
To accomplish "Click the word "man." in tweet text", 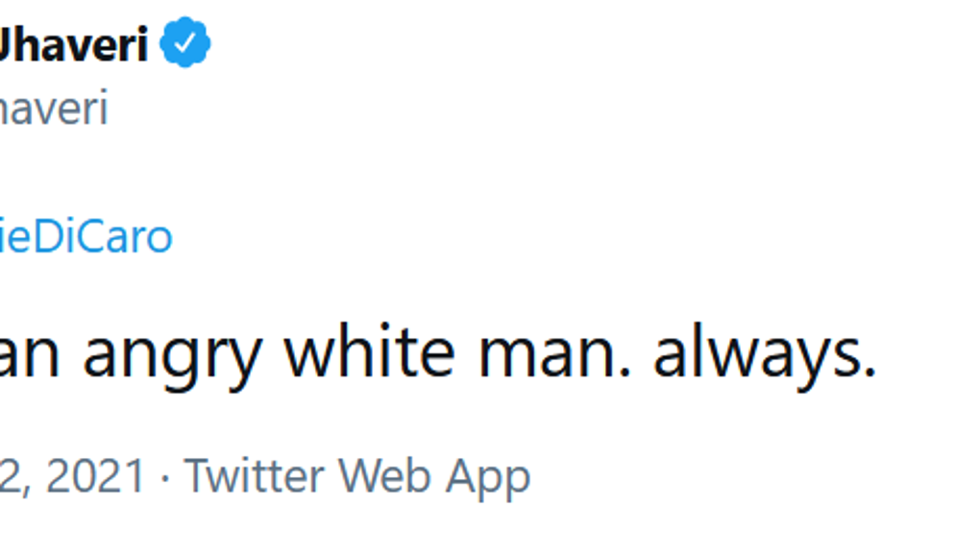I will click(x=554, y=353).
